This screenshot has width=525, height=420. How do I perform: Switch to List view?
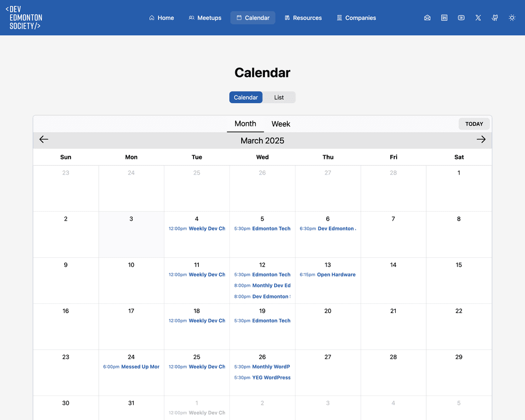pyautogui.click(x=279, y=97)
